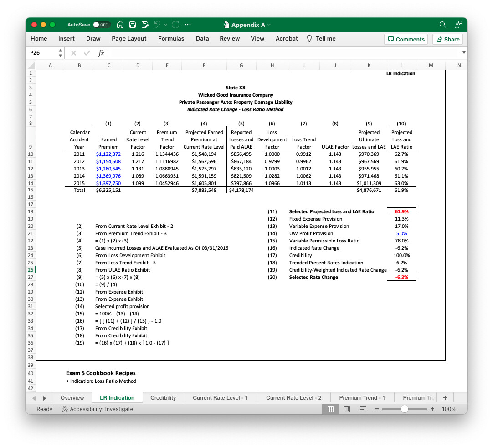Switch to the Overview sheet tab

coord(72,398)
